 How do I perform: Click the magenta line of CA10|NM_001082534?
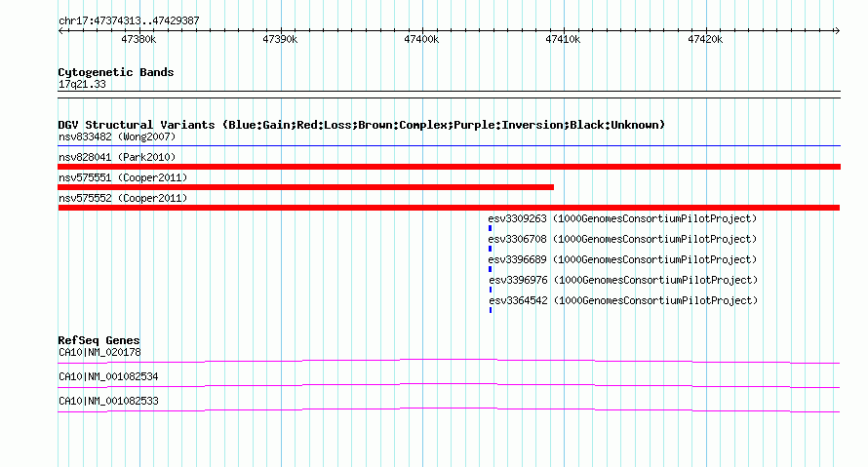449,386
